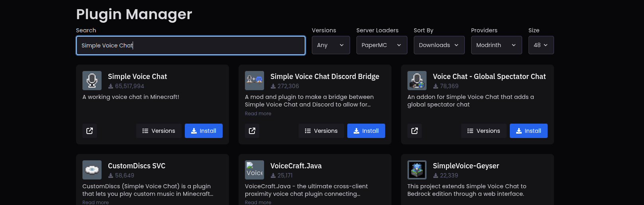This screenshot has width=644, height=205.
Task: Install Simple Voice Chat Discord Bridge
Action: pos(366,131)
